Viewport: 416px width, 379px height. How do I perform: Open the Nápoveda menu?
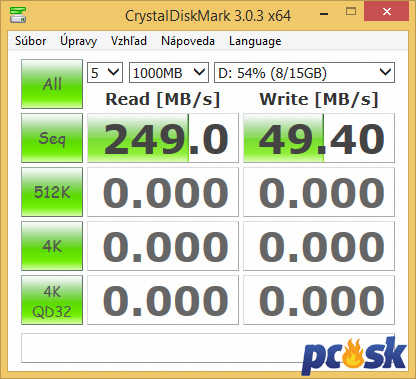[x=188, y=41]
